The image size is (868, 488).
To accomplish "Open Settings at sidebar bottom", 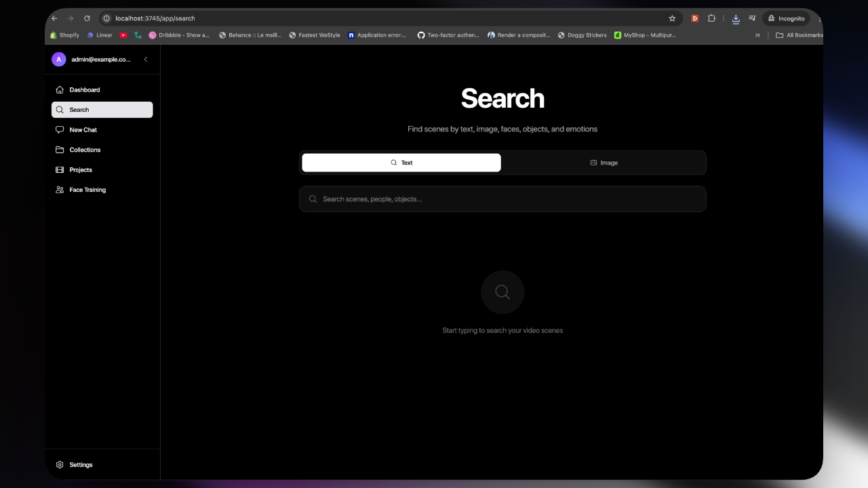I will point(102,465).
